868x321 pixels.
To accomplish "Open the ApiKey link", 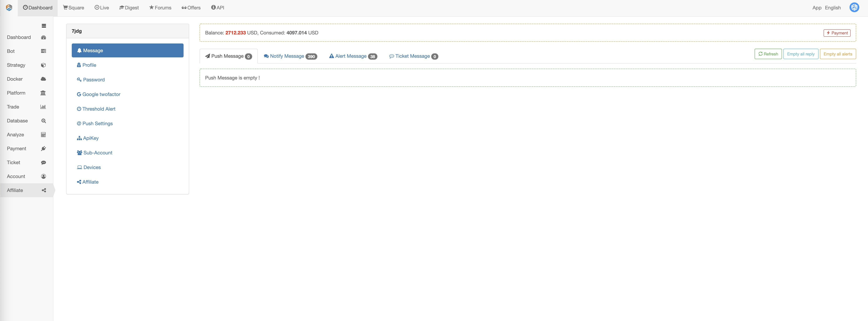I will (x=127, y=138).
